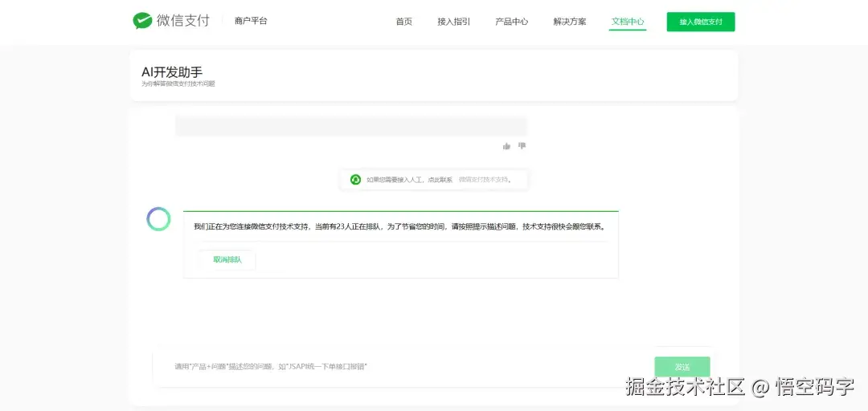The height and width of the screenshot is (411, 868).
Task: Open the 解决方案 nav item
Action: click(570, 22)
